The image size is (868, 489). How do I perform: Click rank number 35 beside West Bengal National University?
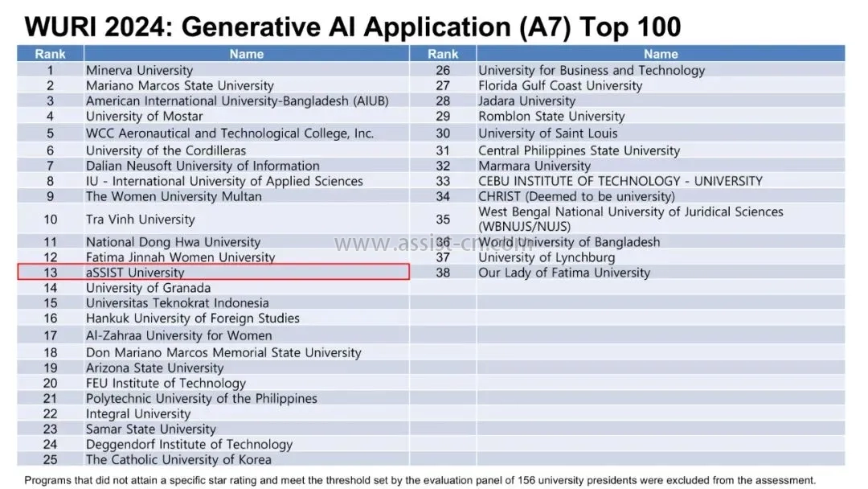point(443,220)
